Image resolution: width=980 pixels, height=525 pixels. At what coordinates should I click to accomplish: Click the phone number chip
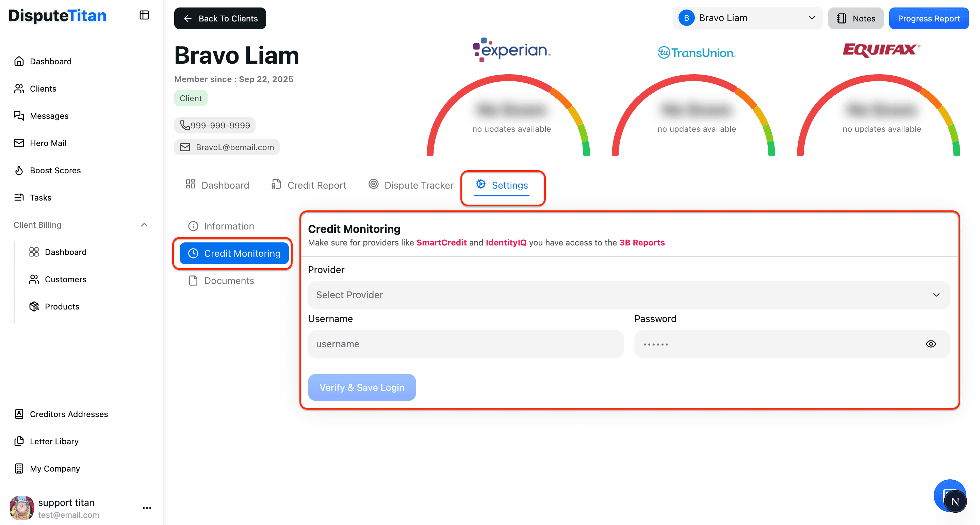pos(215,125)
